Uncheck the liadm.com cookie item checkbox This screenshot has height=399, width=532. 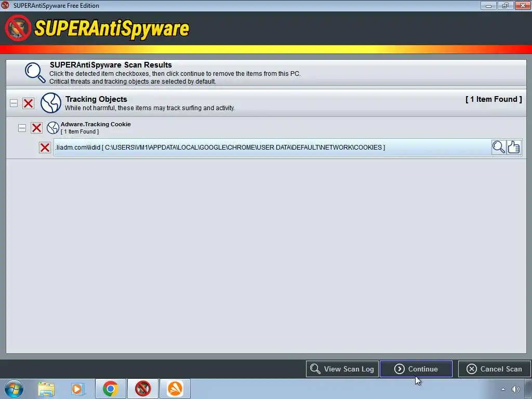(x=45, y=147)
